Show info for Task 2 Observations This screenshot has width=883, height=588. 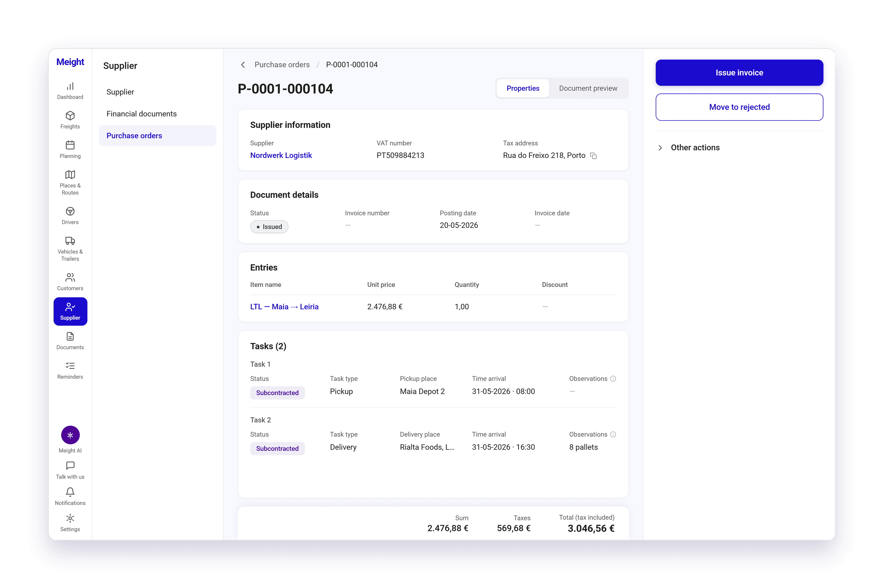point(613,434)
